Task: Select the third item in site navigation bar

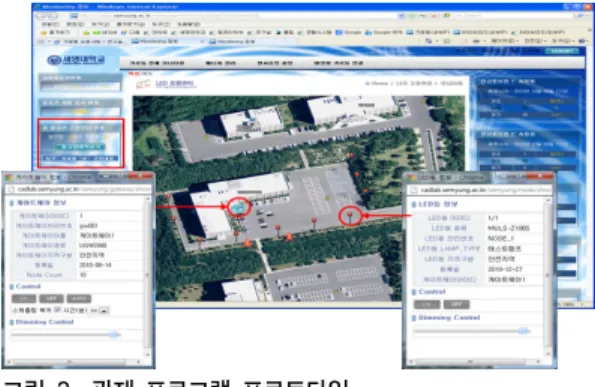Action: (274, 63)
